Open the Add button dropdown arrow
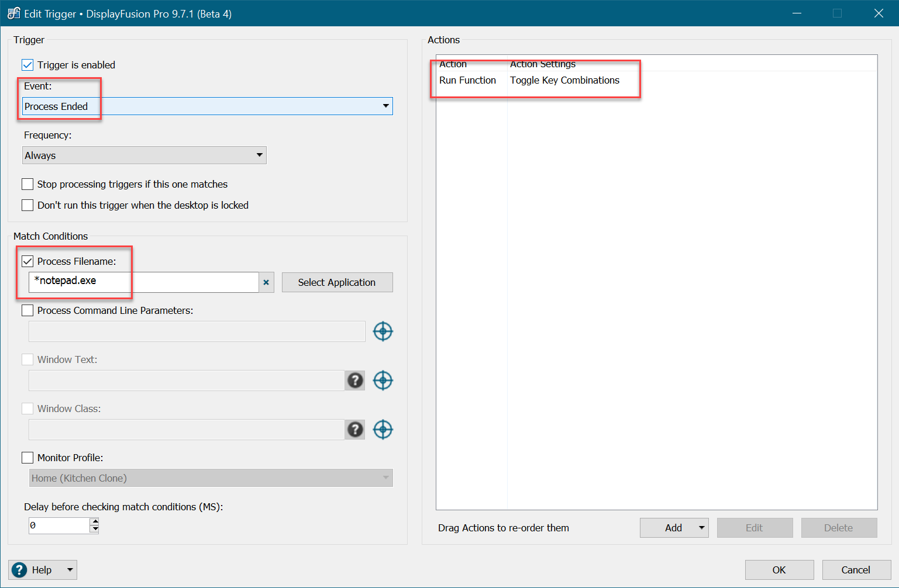 701,528
